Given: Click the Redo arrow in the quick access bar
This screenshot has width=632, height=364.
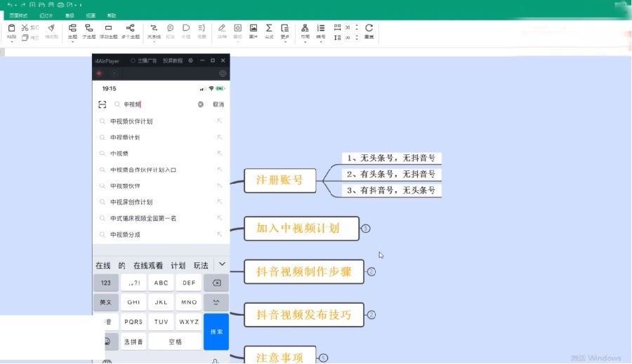Looking at the screenshot, I should coord(23,5).
